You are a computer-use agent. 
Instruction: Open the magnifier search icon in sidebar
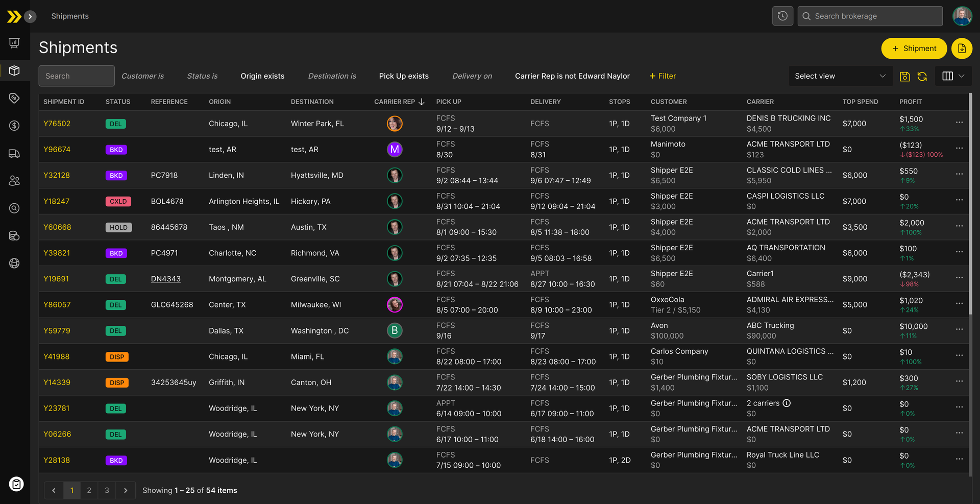coord(14,208)
